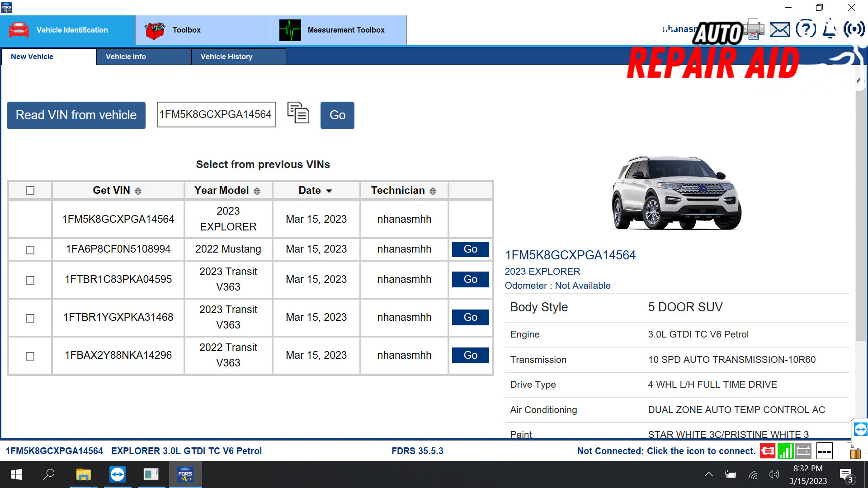Toggle checkbox for 2022 Mustang VIN
The width and height of the screenshot is (868, 488).
point(29,249)
